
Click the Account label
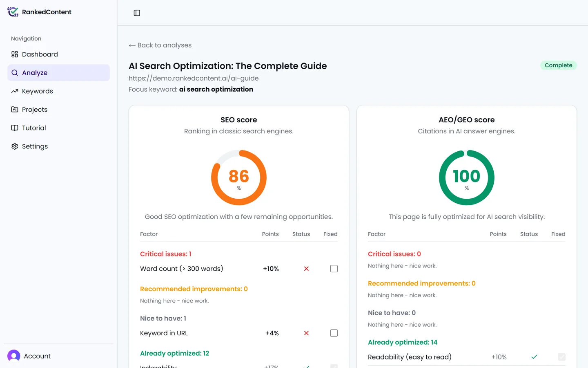pyautogui.click(x=37, y=356)
